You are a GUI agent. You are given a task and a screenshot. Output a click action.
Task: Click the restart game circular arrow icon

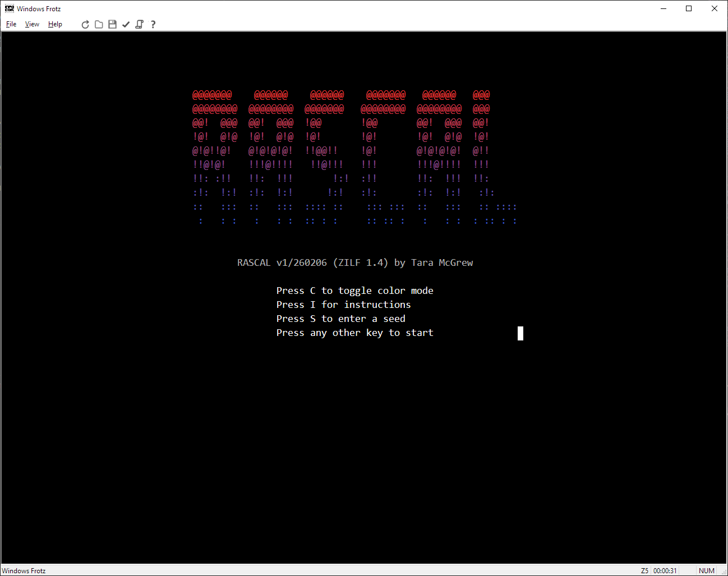point(85,24)
